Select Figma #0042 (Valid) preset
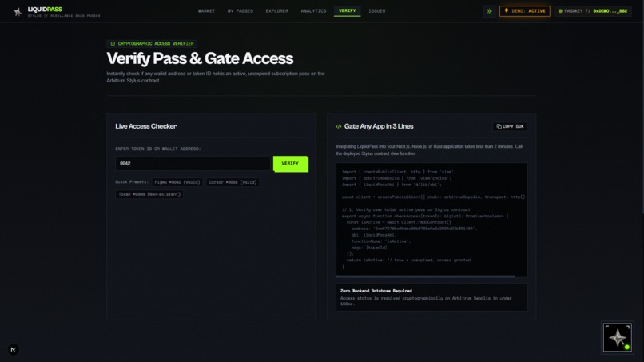The width and height of the screenshot is (644, 362). [x=177, y=182]
